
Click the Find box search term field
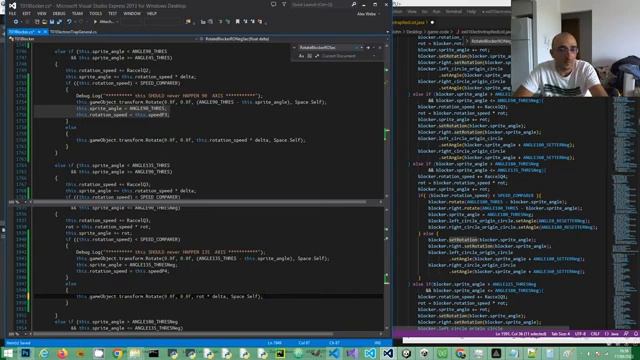click(327, 48)
